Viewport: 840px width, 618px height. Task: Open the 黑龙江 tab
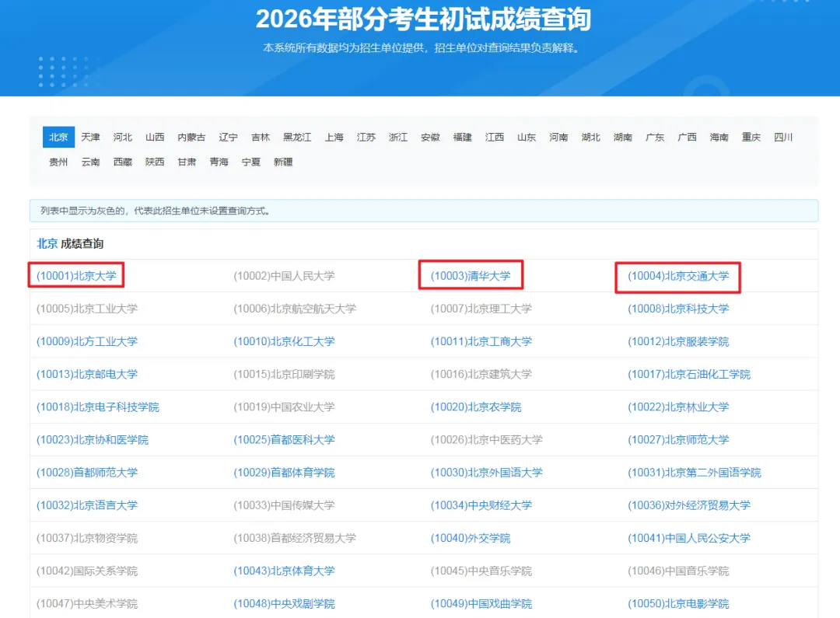pos(297,137)
